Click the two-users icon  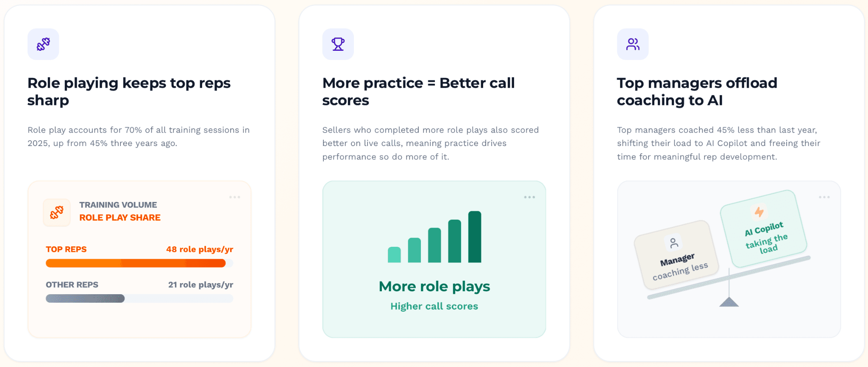click(633, 44)
